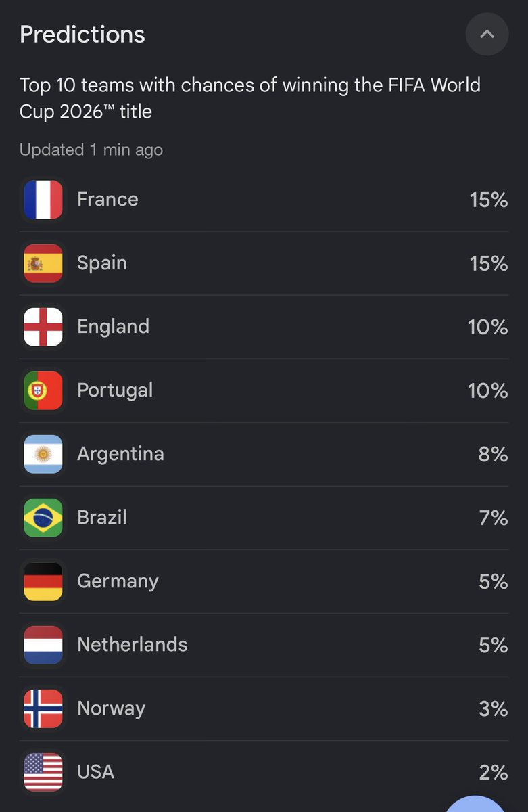This screenshot has height=812, width=528.
Task: Collapse the Predictions section with the chevron
Action: point(487,34)
